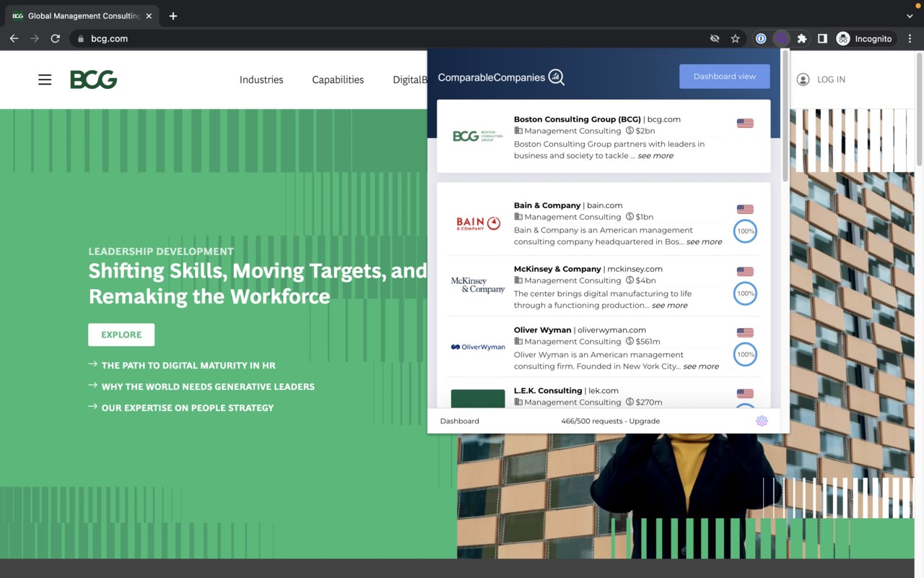The image size is (924, 578).
Task: Click the Incognito profile button
Action: (865, 38)
